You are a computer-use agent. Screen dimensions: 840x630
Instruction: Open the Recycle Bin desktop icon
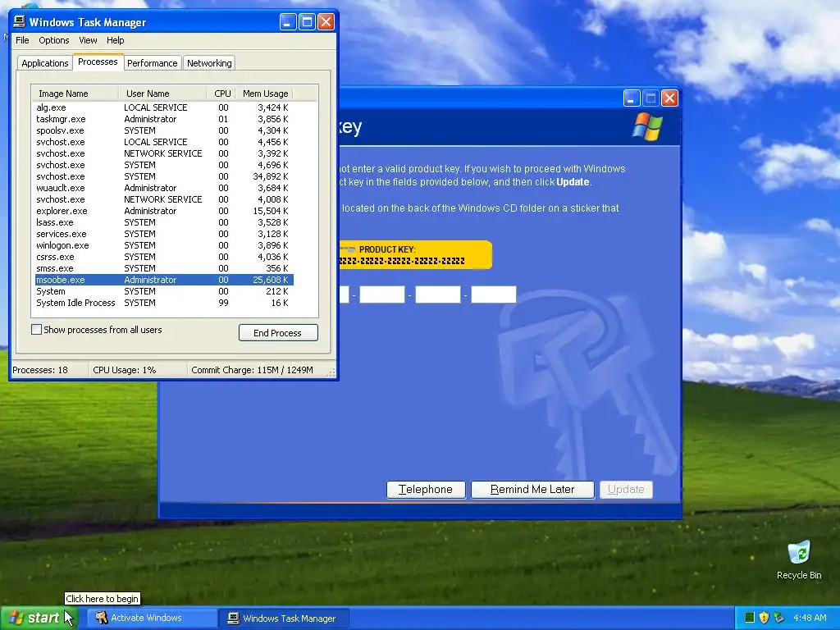799,559
